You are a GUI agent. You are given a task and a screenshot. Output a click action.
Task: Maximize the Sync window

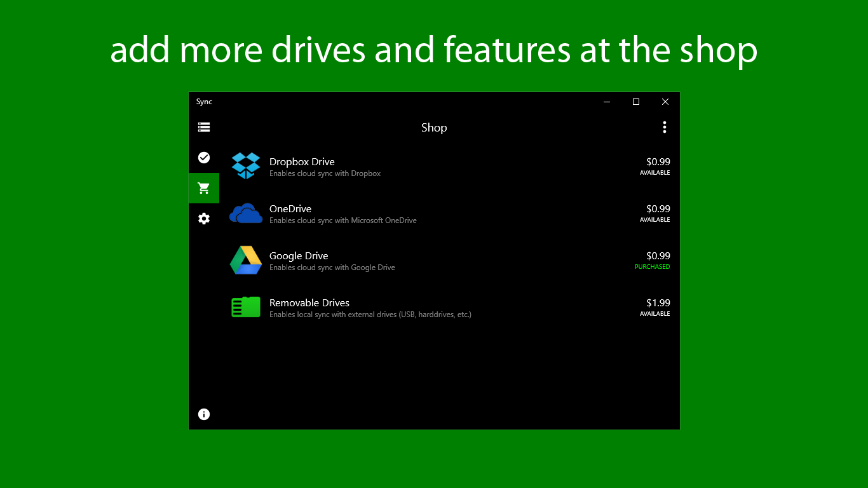(636, 102)
